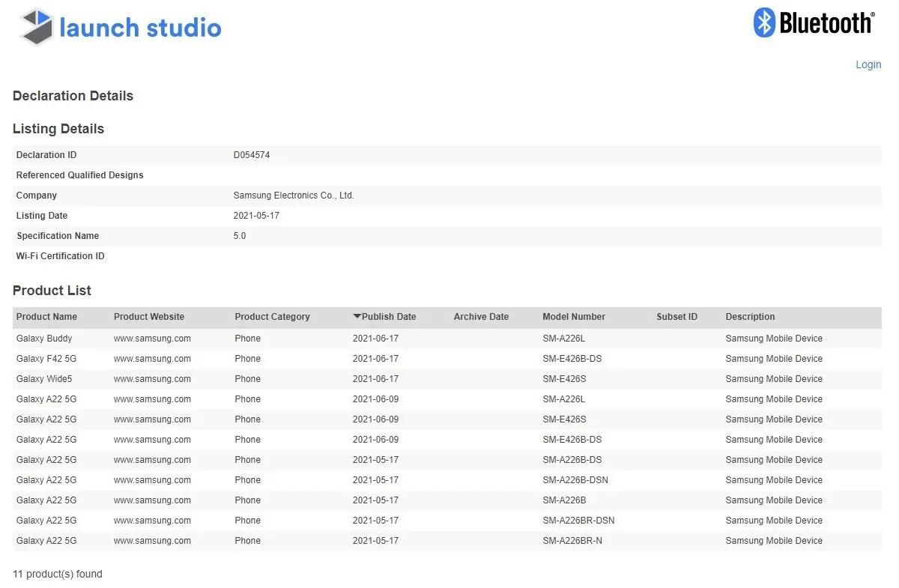The width and height of the screenshot is (899, 588).
Task: Sort by Archive Date column header
Action: pyautogui.click(x=481, y=317)
